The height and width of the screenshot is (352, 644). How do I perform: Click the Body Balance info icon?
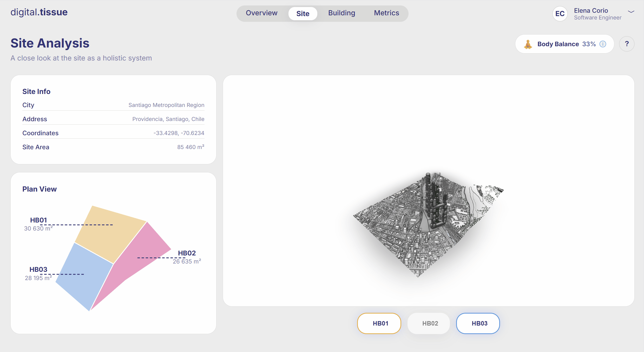click(x=603, y=44)
